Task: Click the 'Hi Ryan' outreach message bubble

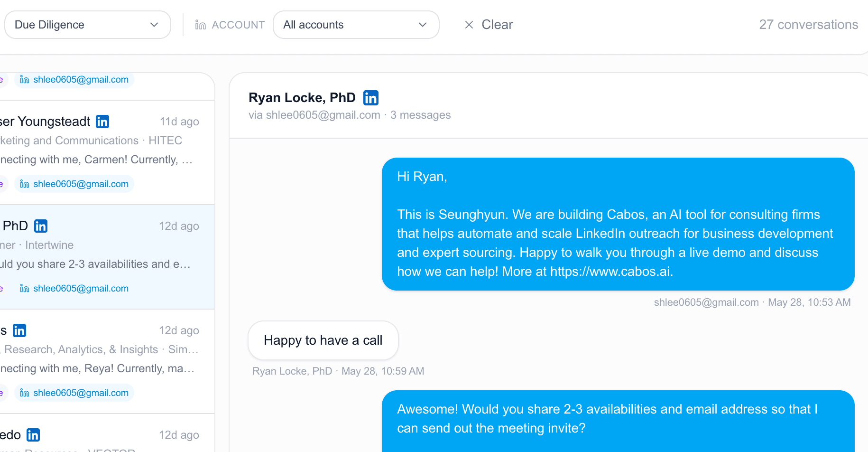Action: (618, 224)
